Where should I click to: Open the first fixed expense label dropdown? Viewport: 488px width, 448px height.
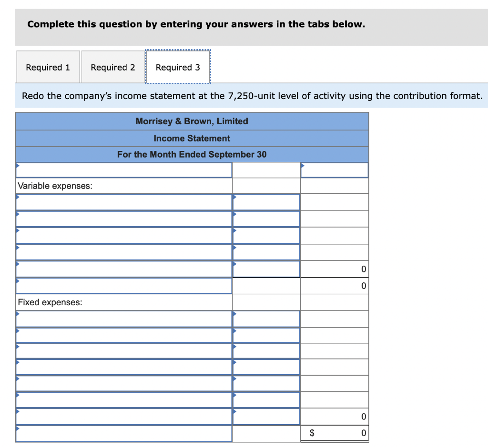pyautogui.click(x=124, y=319)
